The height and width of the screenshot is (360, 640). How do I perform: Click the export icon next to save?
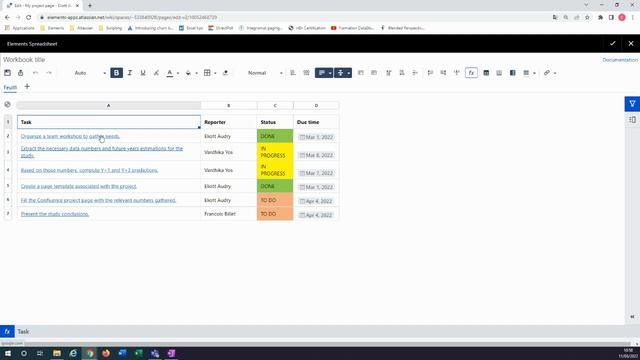point(20,73)
